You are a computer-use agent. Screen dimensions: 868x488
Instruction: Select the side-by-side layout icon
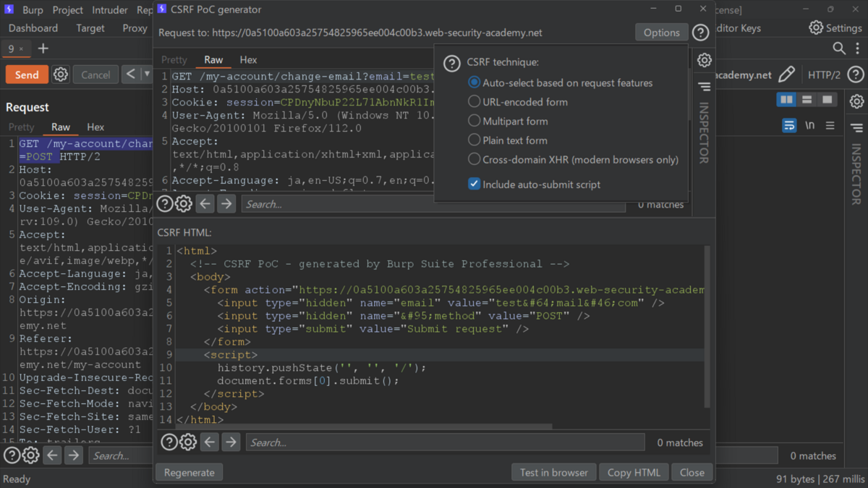click(786, 100)
